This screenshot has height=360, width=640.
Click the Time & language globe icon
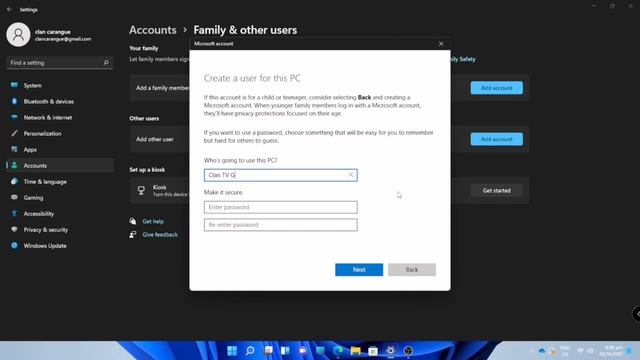(14, 181)
